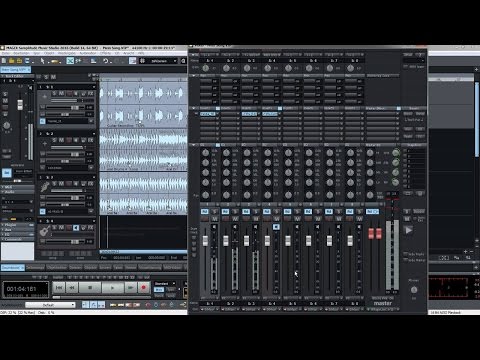Screen dimensions: 480x360
Task: Click the track 1 waveform object
Action: (143, 104)
